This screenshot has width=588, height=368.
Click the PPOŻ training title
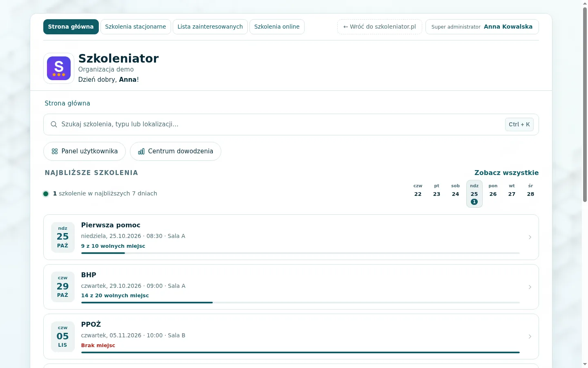(x=91, y=324)
